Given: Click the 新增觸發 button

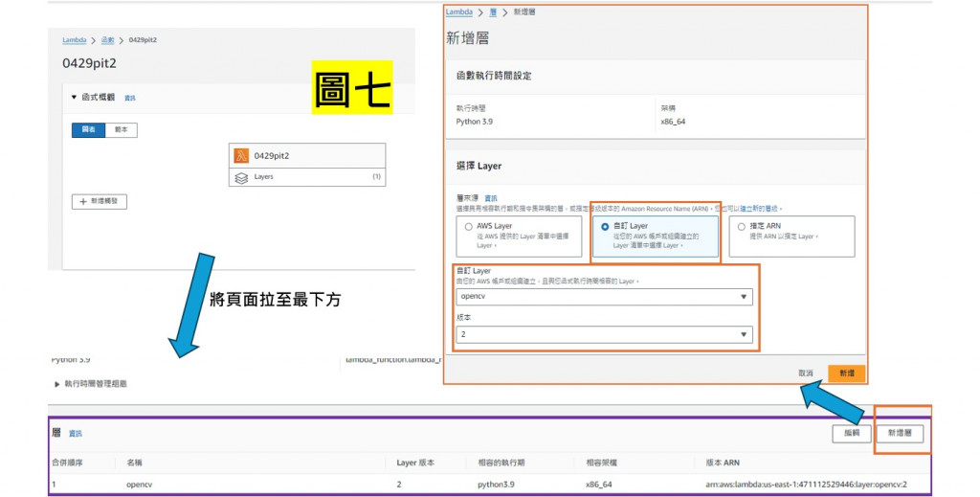Looking at the screenshot, I should pos(100,201).
